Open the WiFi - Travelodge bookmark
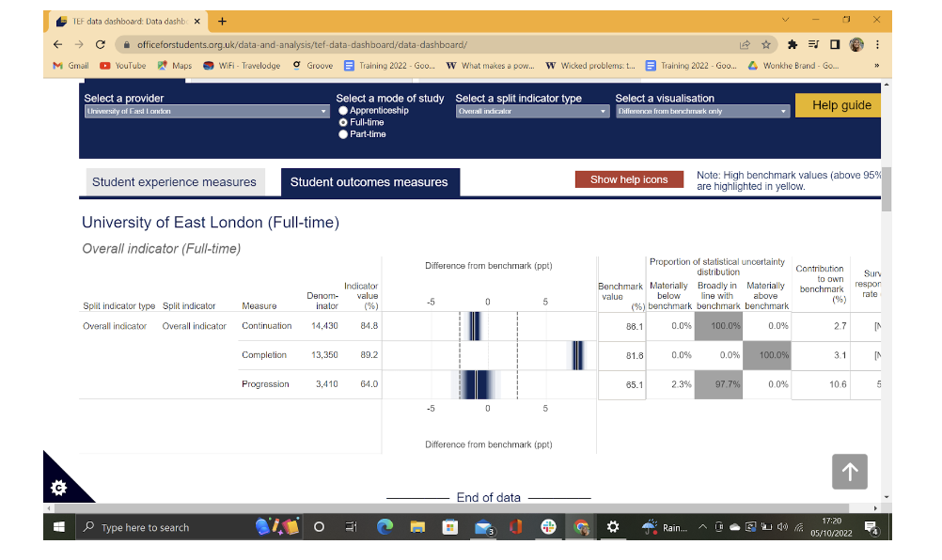This screenshot has height=560, width=942. coord(242,66)
